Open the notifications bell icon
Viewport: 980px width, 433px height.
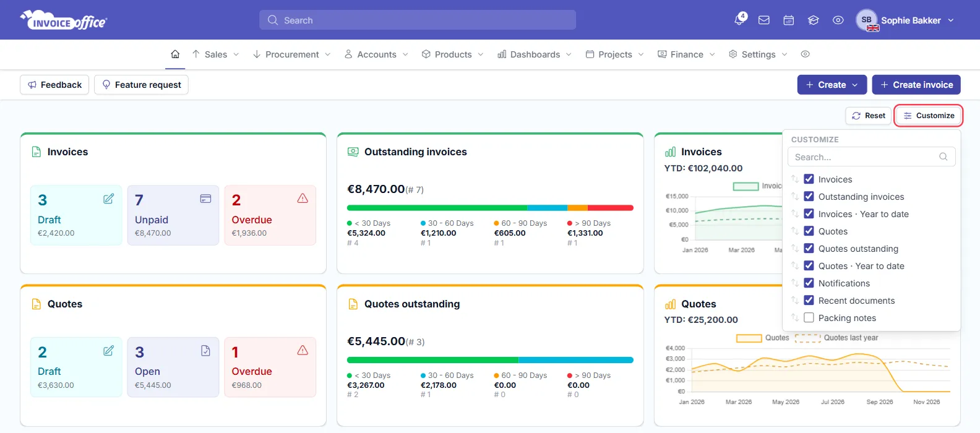click(739, 20)
